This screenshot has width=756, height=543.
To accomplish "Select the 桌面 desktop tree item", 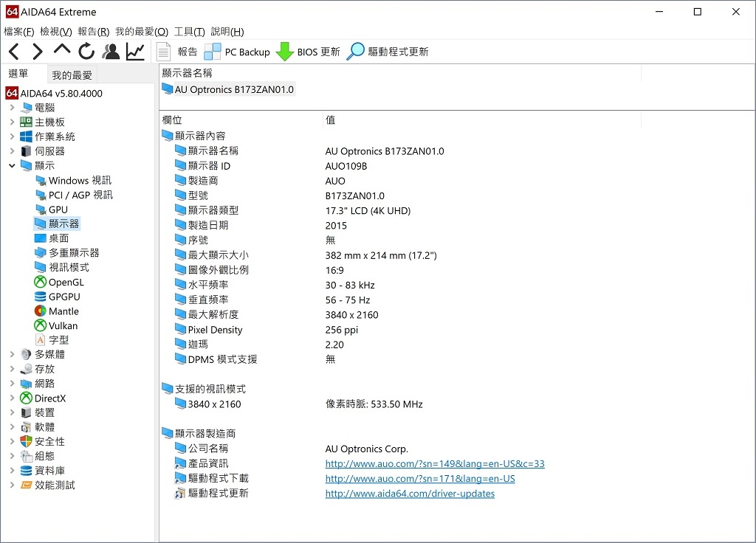I will (x=52, y=238).
